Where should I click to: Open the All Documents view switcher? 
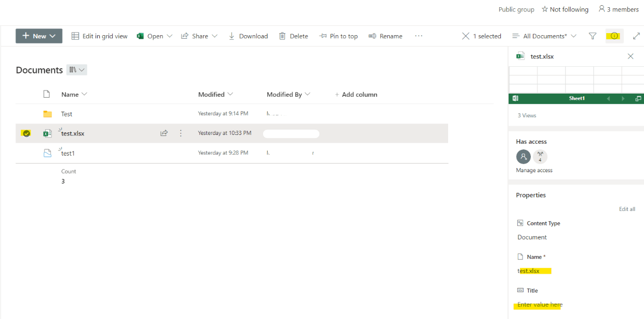[x=544, y=36]
